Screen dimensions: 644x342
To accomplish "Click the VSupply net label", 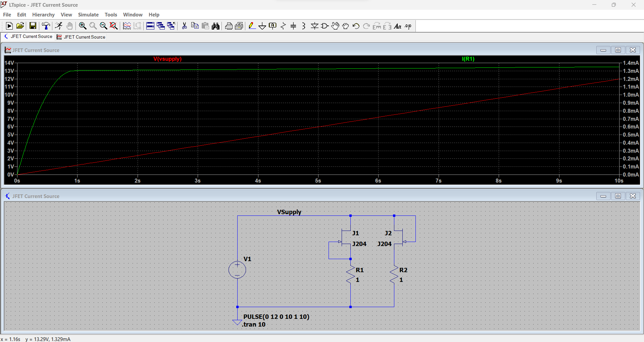I will (289, 212).
